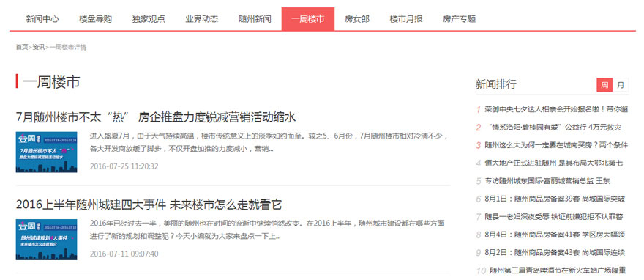
Task: Open ranked news 恒大地产正式进驻随州
Action: coord(554,163)
